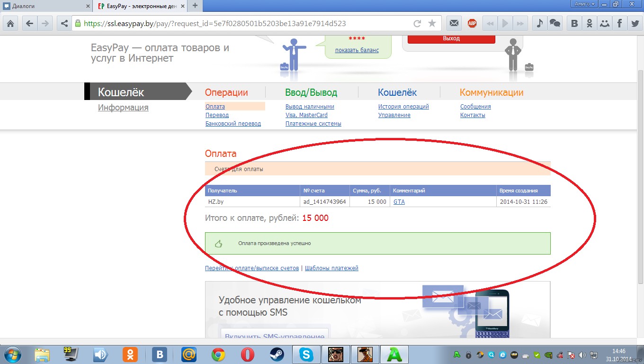Click the share icon beside address bar
This screenshot has height=364, width=644.
coord(64,23)
